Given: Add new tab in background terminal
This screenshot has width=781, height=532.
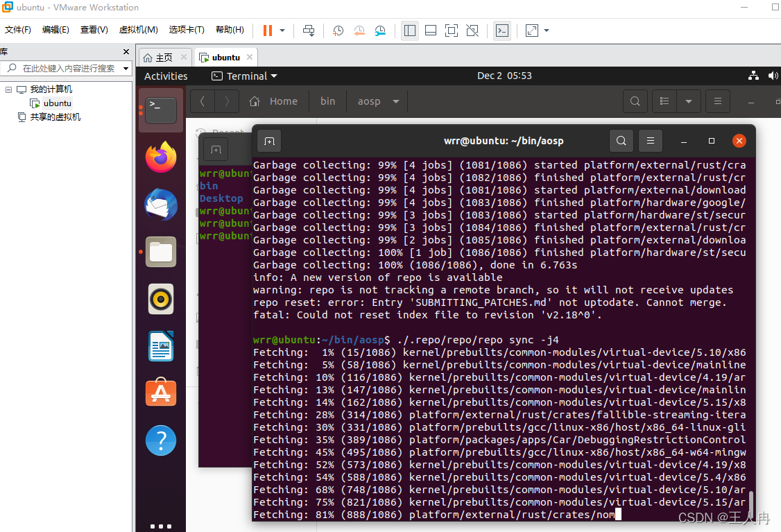Looking at the screenshot, I should (x=216, y=149).
